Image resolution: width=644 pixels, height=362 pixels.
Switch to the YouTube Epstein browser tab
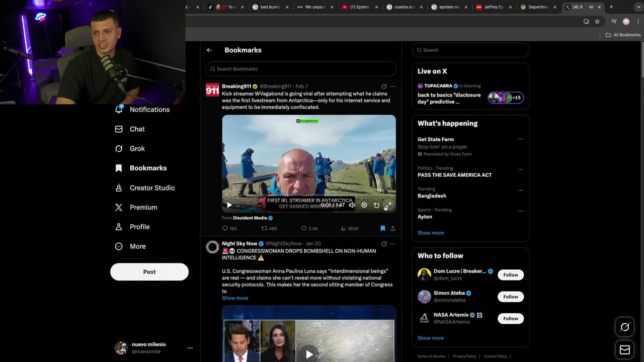coord(360,7)
